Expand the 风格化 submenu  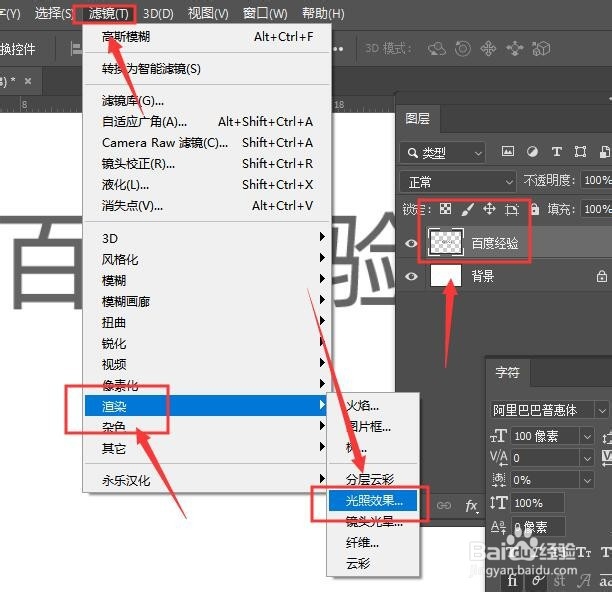point(207,260)
